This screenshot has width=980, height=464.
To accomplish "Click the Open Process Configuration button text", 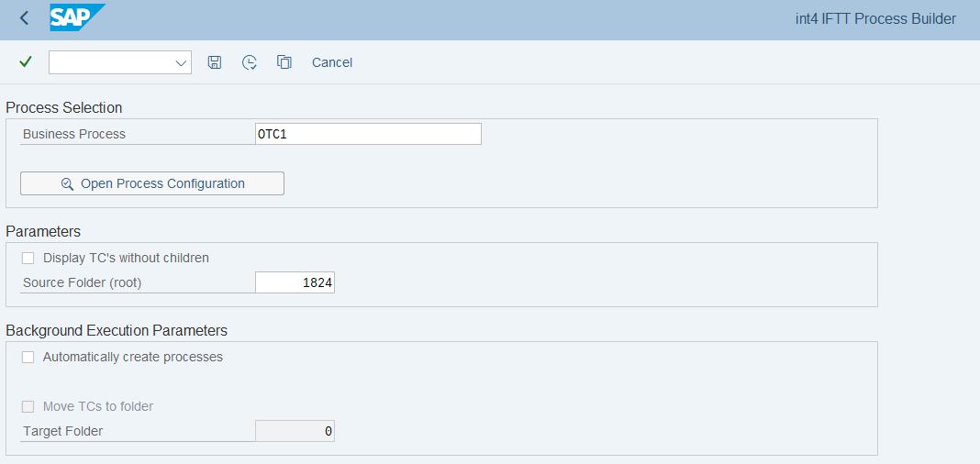I will (x=162, y=183).
